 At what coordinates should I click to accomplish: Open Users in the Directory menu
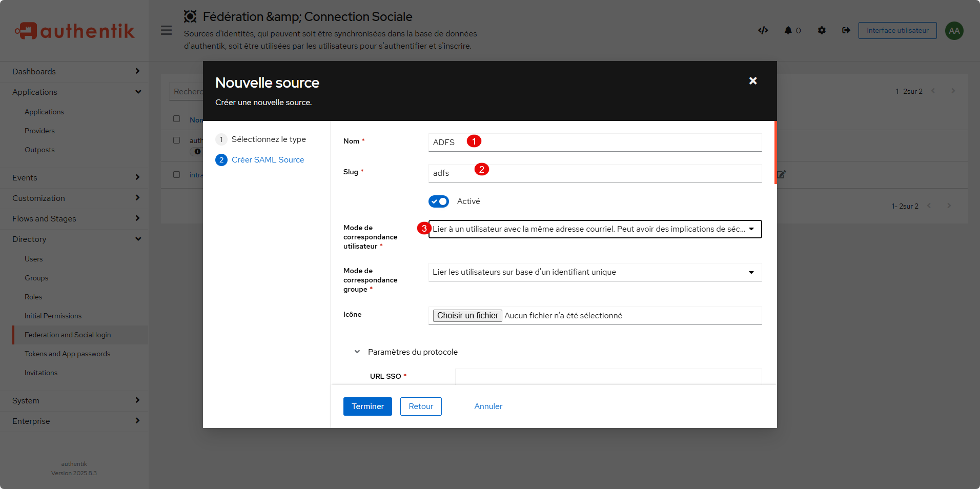(34, 259)
